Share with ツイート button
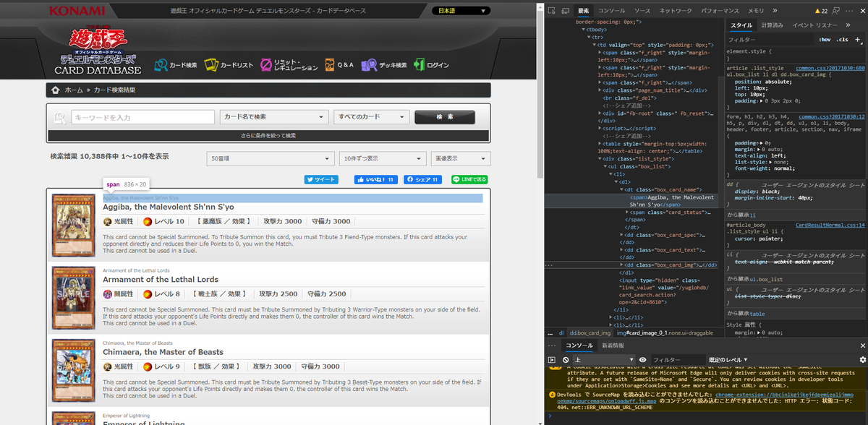The width and height of the screenshot is (868, 425). click(x=321, y=179)
